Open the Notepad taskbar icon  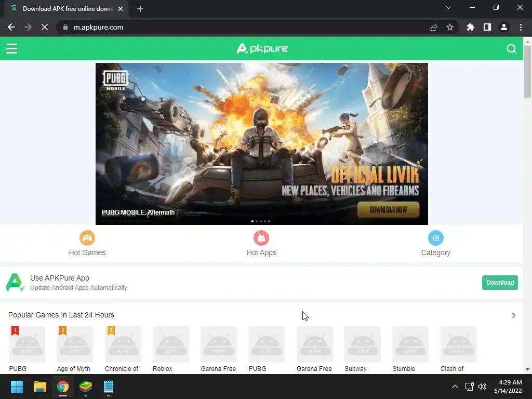click(109, 387)
